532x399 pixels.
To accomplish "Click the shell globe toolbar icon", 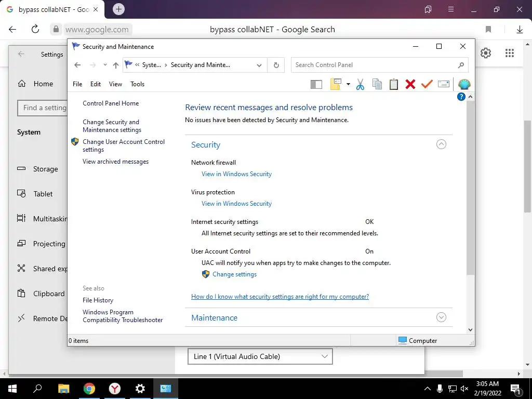I will [x=464, y=84].
